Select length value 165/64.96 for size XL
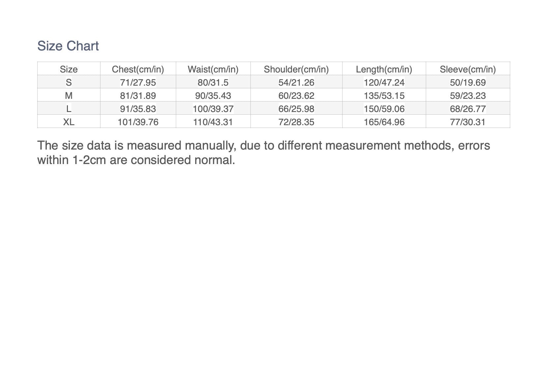555x392 pixels. pos(384,122)
